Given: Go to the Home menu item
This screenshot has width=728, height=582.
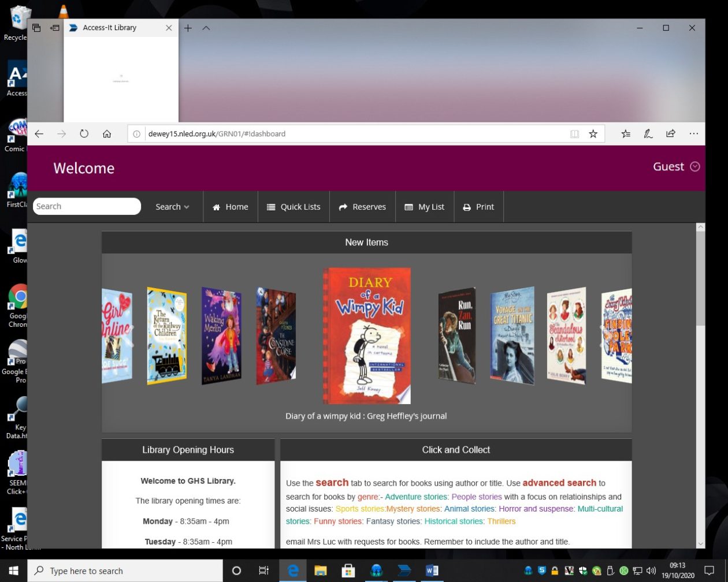Looking at the screenshot, I should click(x=231, y=207).
